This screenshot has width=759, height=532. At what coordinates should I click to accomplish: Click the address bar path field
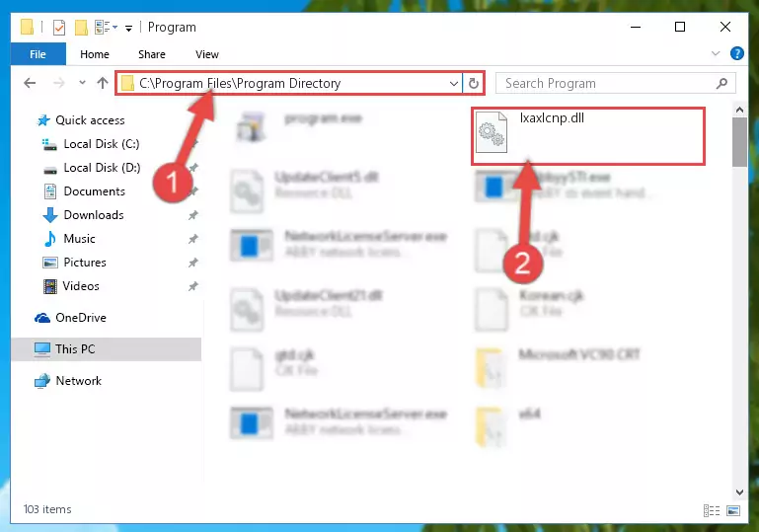[289, 83]
